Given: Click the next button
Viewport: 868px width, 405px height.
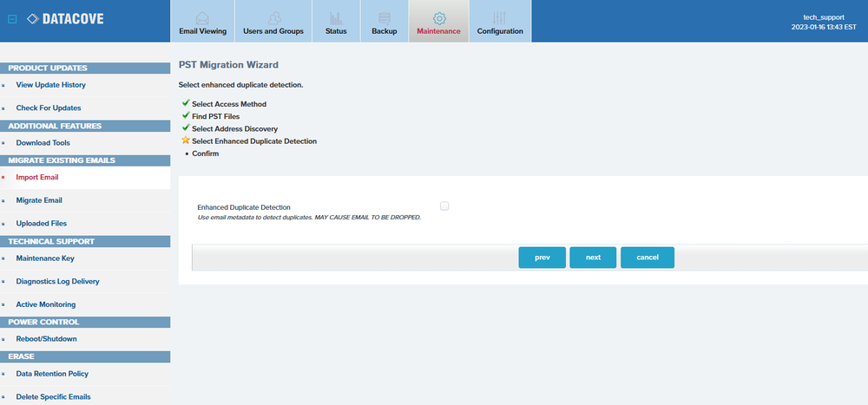Looking at the screenshot, I should click(x=593, y=258).
